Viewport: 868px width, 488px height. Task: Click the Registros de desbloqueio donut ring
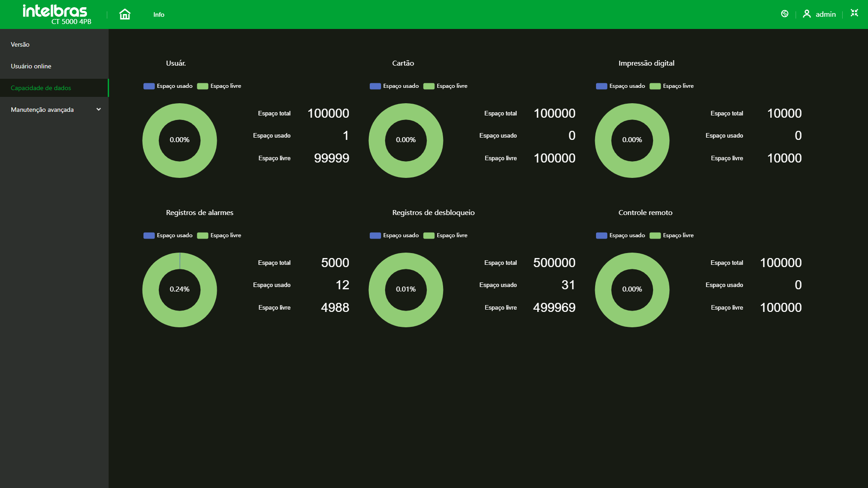[x=377, y=290]
